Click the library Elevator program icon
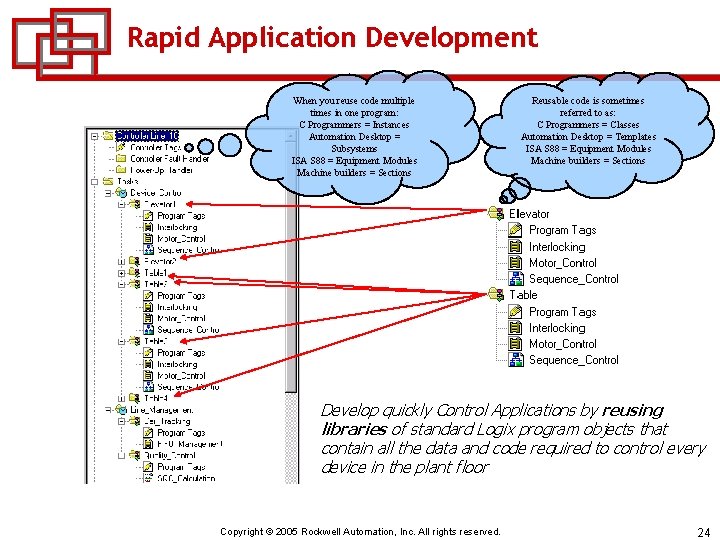Image resolution: width=720 pixels, height=540 pixels. point(496,214)
